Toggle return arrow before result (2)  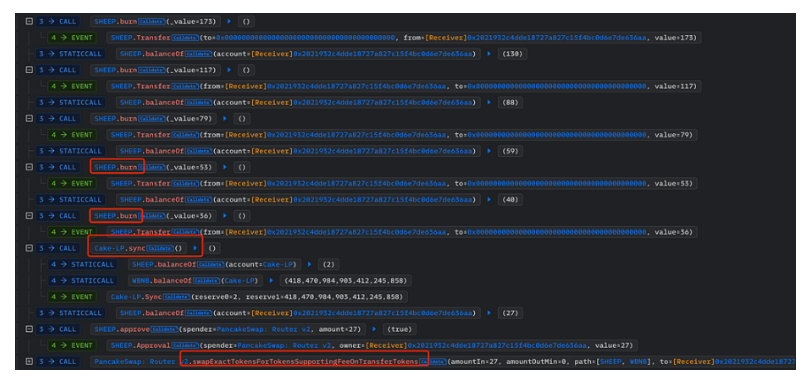309,264
